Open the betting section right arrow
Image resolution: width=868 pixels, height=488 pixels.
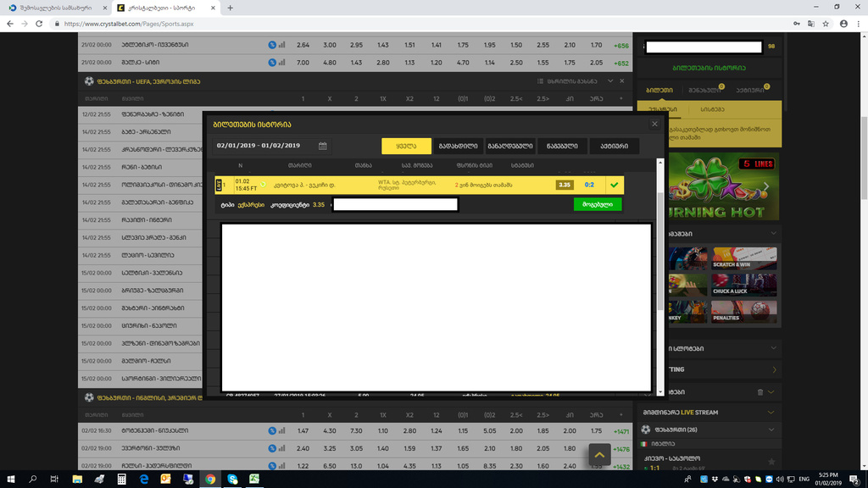[774, 369]
